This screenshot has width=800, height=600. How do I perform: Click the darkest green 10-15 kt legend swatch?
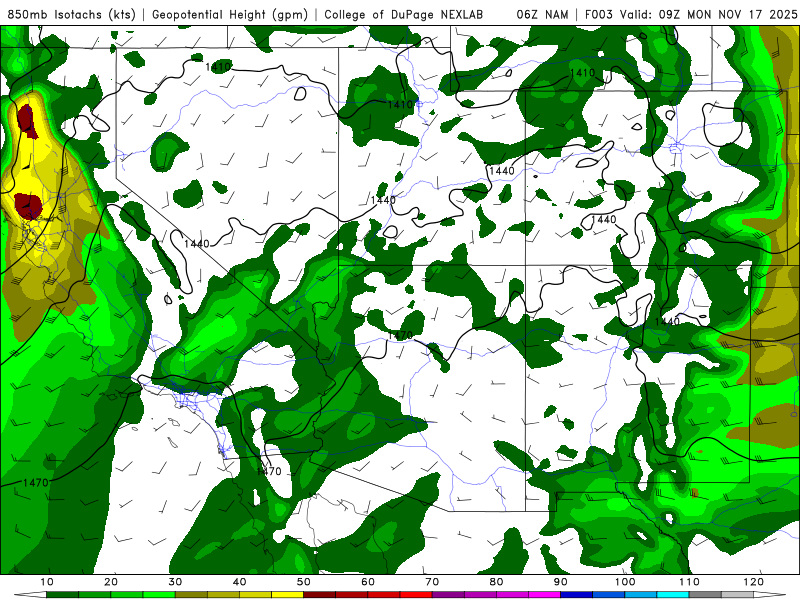coord(62,594)
